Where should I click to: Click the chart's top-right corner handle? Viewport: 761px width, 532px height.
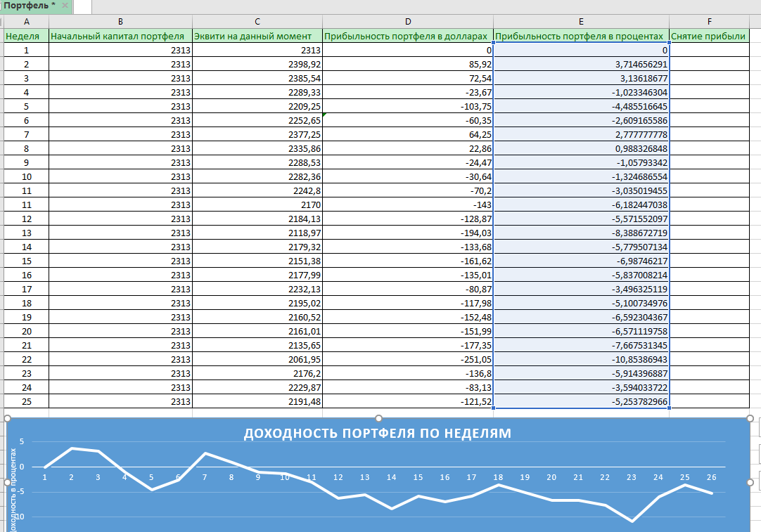(x=750, y=418)
